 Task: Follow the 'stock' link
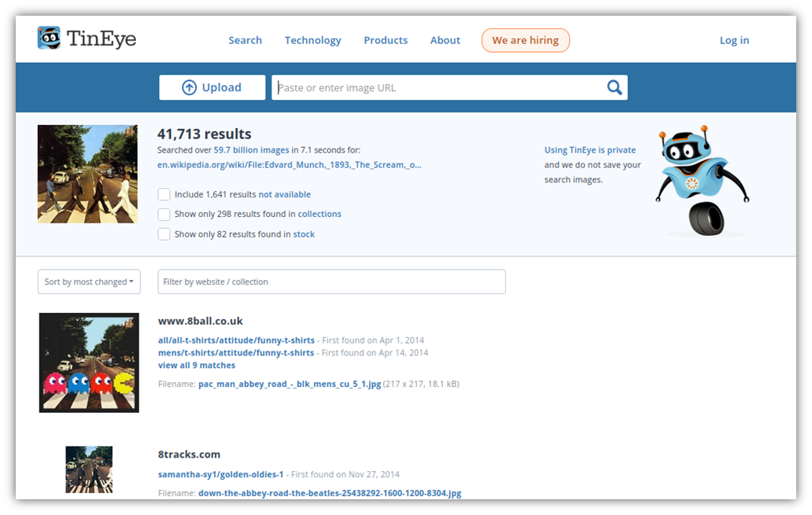point(304,234)
